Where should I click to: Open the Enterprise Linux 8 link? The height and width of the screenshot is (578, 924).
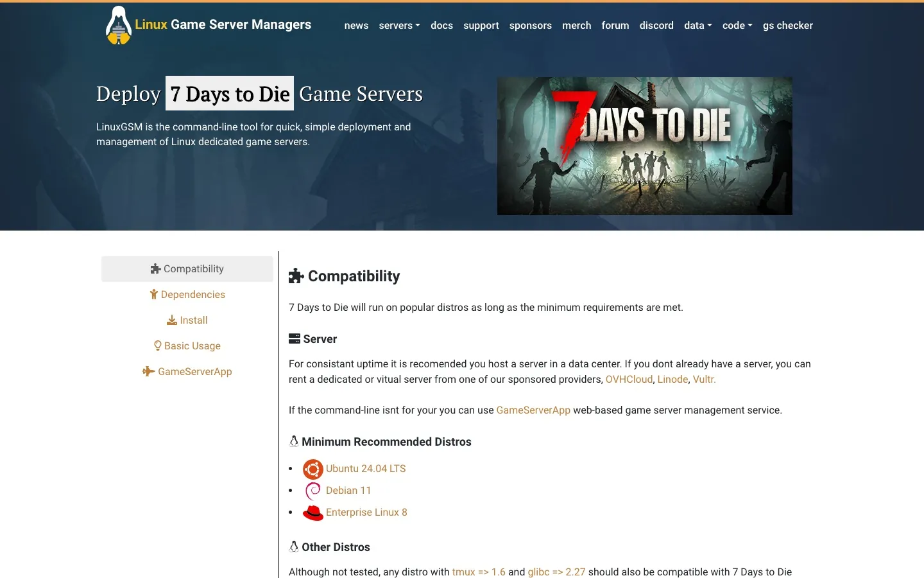click(x=366, y=512)
